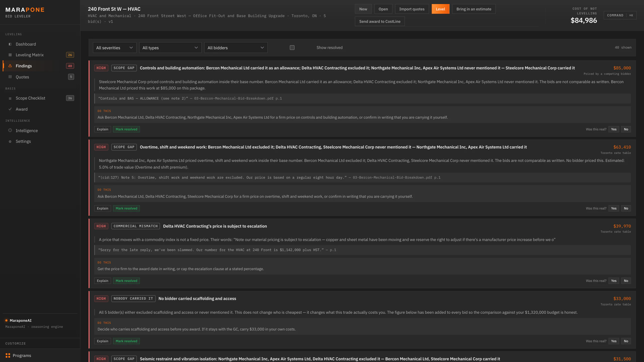Navigate to Scope Checklist
This screenshot has width=644, height=362.
click(40, 98)
